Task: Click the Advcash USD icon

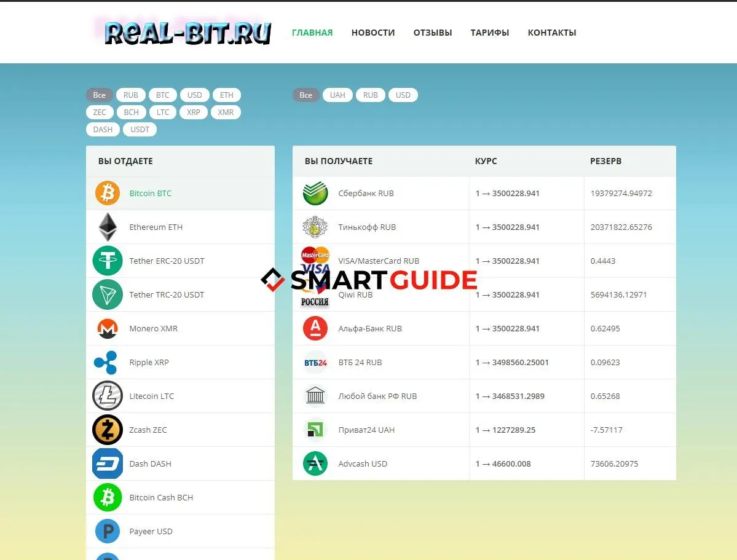Action: pyautogui.click(x=315, y=463)
